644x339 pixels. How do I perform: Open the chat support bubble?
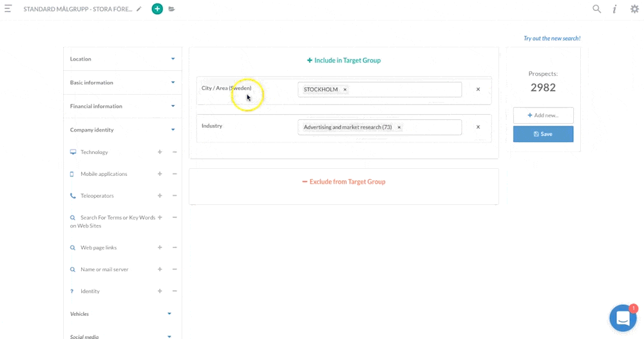coord(622,318)
